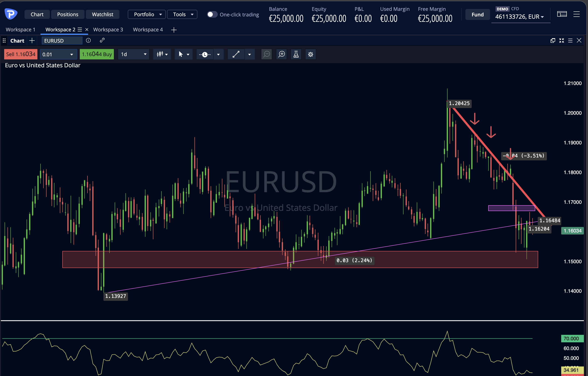Open the 461133726 EUR account dropdown
The width and height of the screenshot is (588, 376).
[x=521, y=17]
